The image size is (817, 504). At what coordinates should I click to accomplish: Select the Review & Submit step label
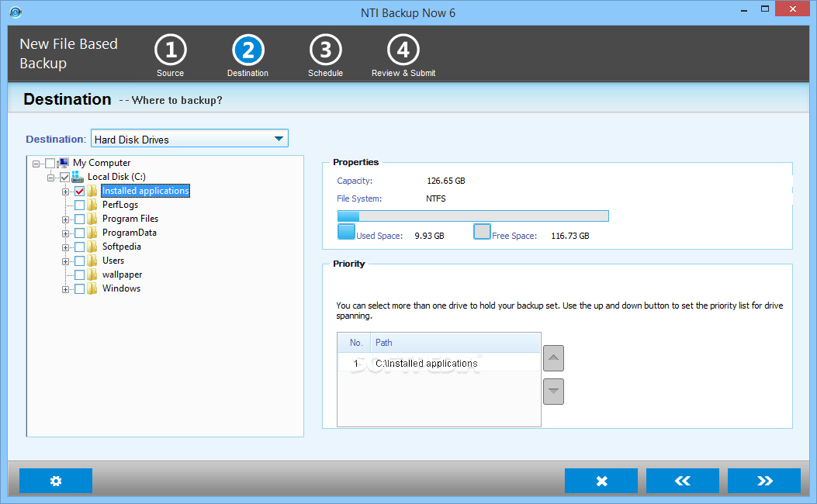[x=403, y=73]
